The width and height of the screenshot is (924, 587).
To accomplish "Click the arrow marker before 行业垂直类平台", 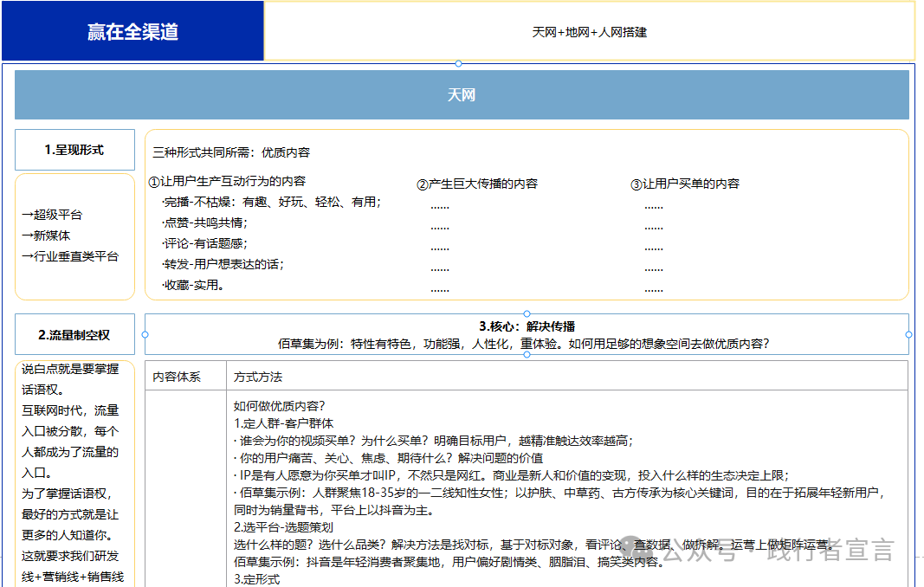I will (x=25, y=256).
